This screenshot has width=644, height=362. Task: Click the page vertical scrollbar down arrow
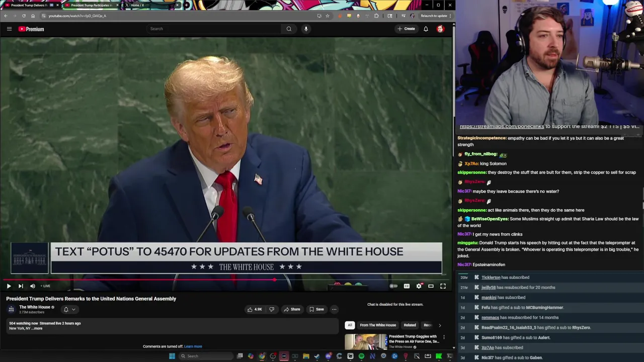[453, 347]
